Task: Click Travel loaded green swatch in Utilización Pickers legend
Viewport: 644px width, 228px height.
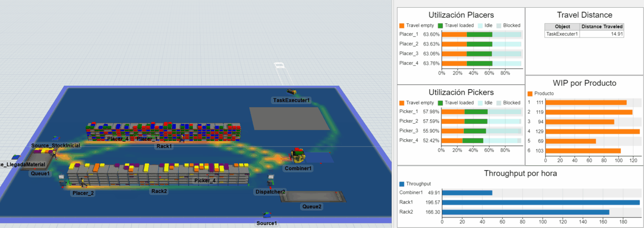Action: (x=440, y=103)
